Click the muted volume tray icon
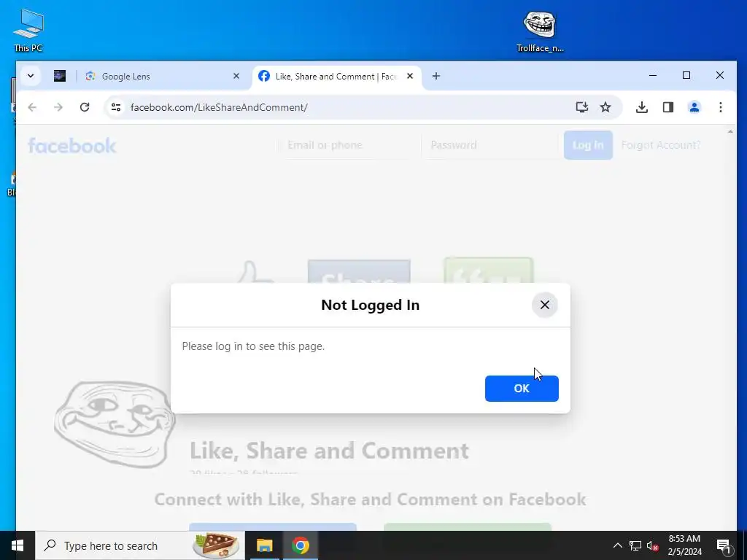Viewport: 747px width, 560px height. 652,545
